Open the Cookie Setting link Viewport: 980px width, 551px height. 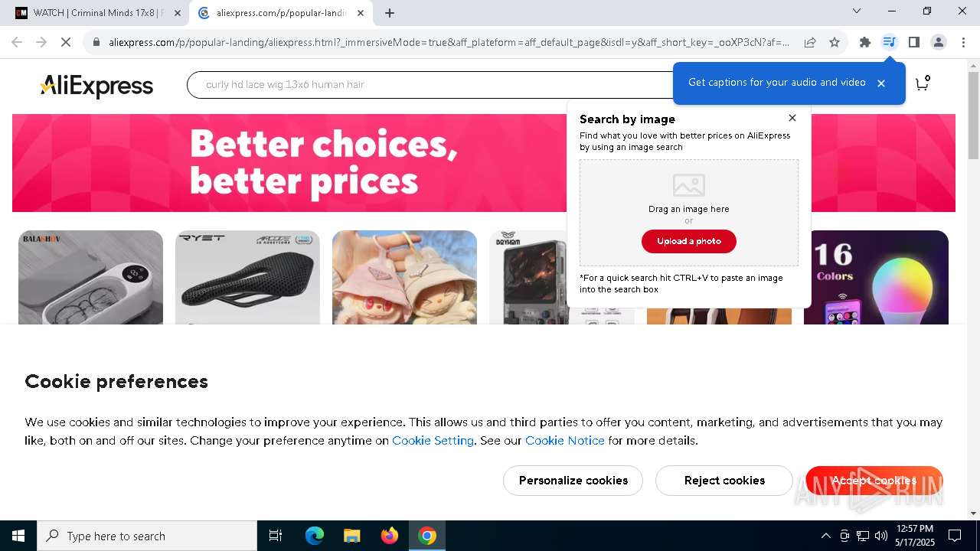[x=433, y=441]
